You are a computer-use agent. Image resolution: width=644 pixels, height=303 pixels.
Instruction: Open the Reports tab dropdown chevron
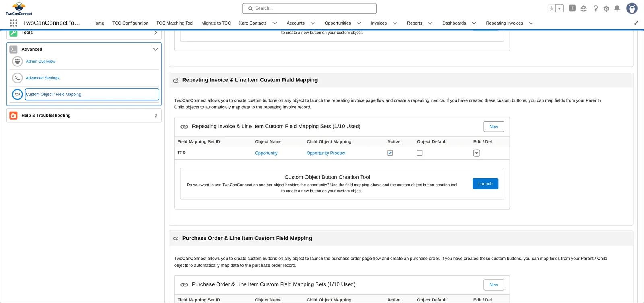(430, 23)
